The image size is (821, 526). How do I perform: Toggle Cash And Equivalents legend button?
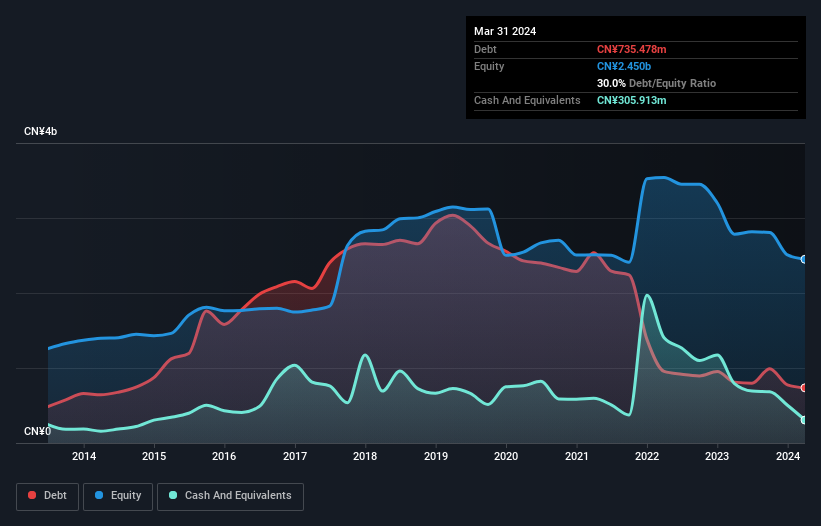[x=230, y=496]
